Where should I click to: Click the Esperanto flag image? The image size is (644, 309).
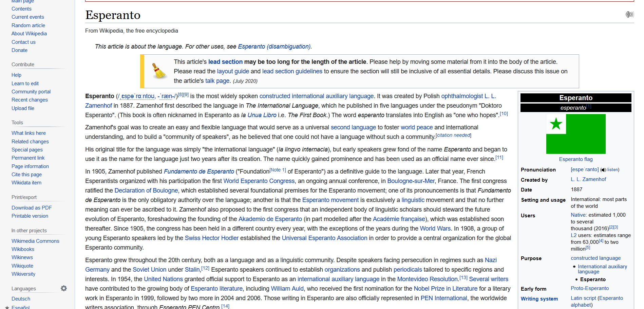coord(576,134)
